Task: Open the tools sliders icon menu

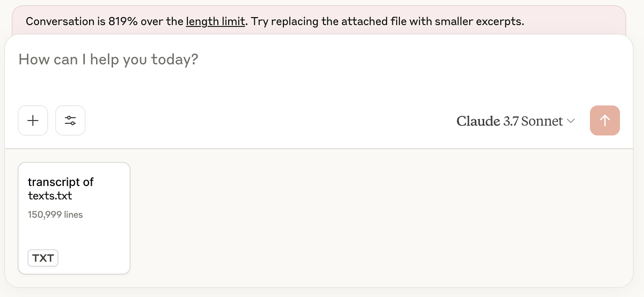Action: click(x=70, y=121)
